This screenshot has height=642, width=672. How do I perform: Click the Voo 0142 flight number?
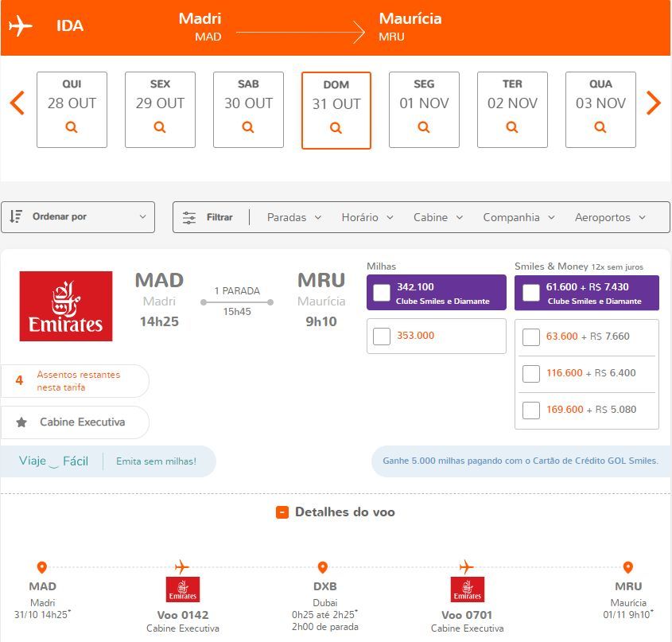click(183, 615)
